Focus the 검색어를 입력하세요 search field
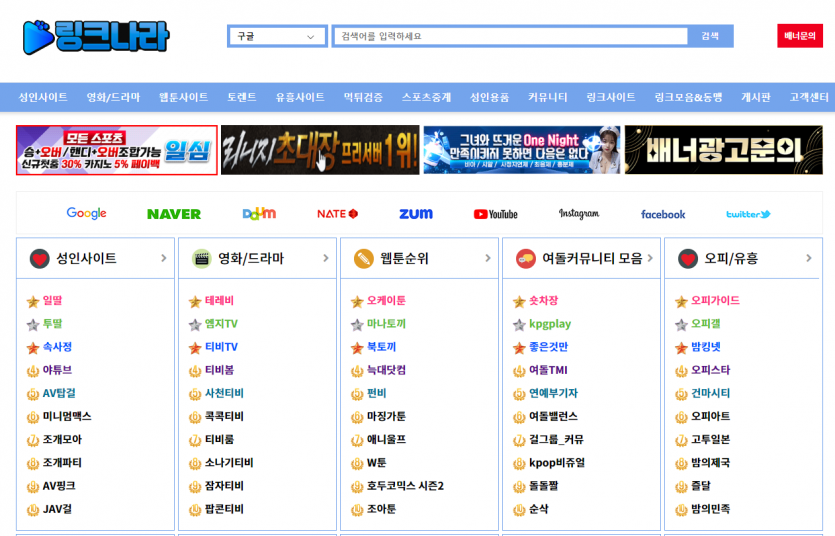835x536 pixels. tap(511, 36)
